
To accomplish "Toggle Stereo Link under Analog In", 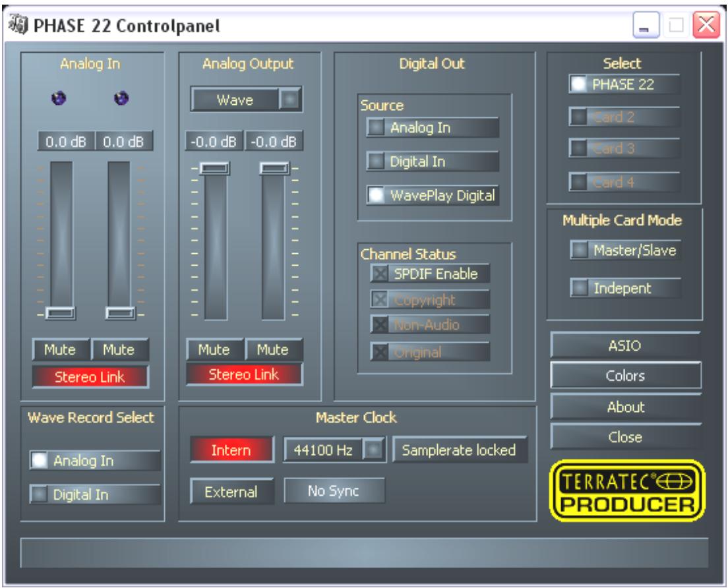I will (90, 376).
